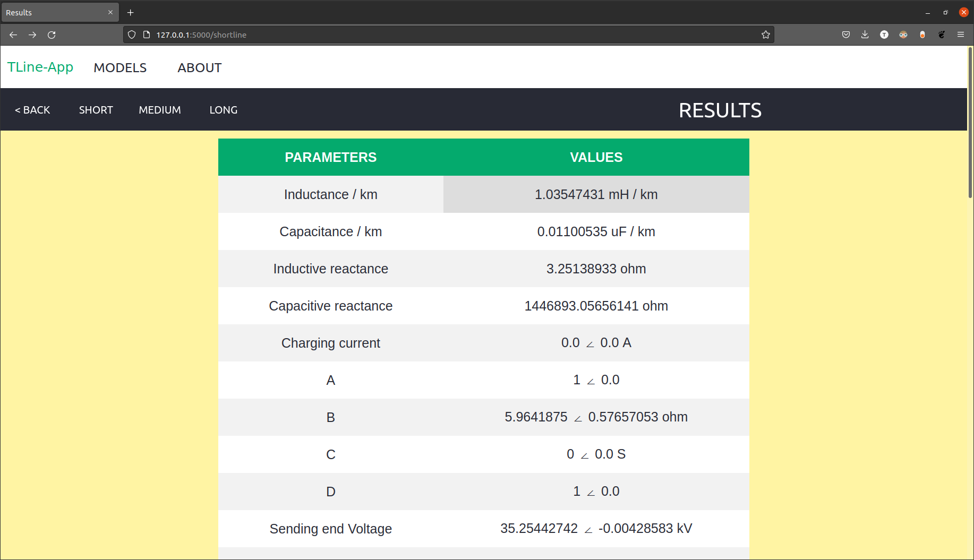Close the browser window

pos(964,12)
